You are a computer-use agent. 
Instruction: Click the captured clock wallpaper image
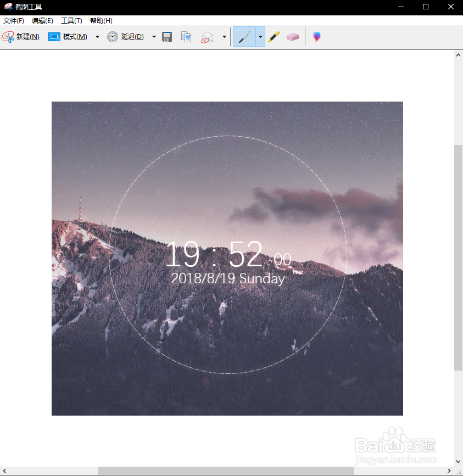coord(227,259)
